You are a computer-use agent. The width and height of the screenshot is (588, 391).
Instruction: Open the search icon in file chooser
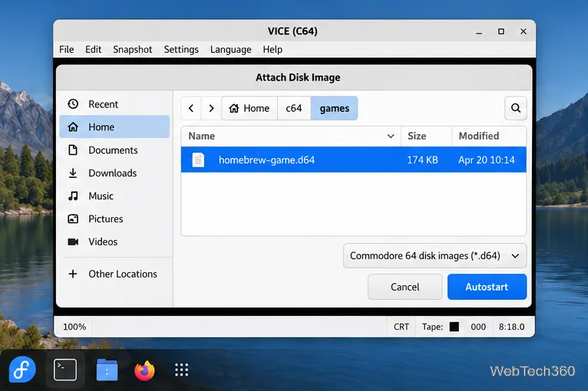(x=516, y=108)
